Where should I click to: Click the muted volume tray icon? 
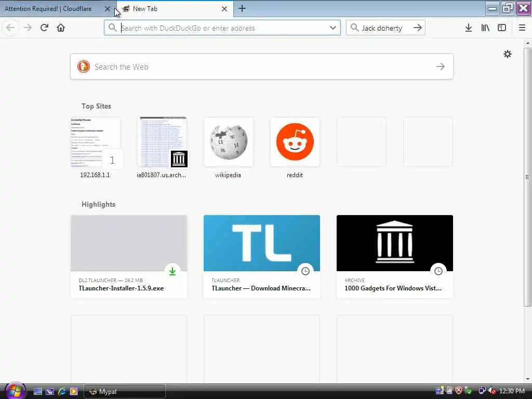pyautogui.click(x=491, y=391)
